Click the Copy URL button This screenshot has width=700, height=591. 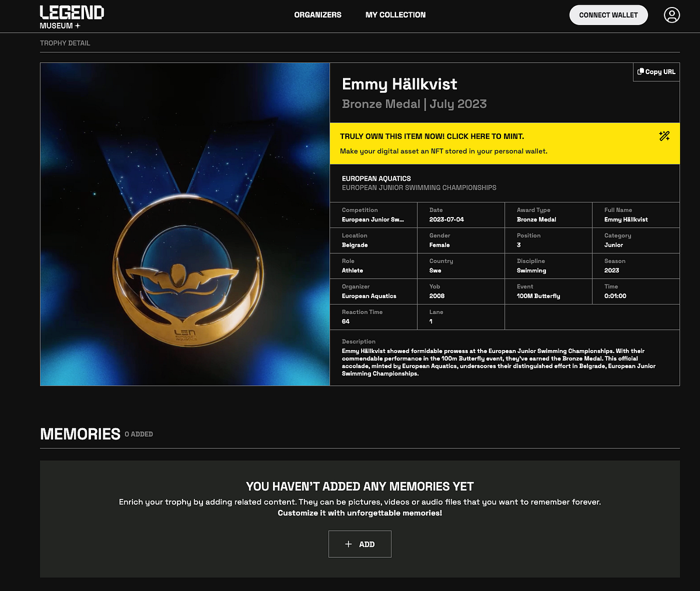click(x=656, y=72)
